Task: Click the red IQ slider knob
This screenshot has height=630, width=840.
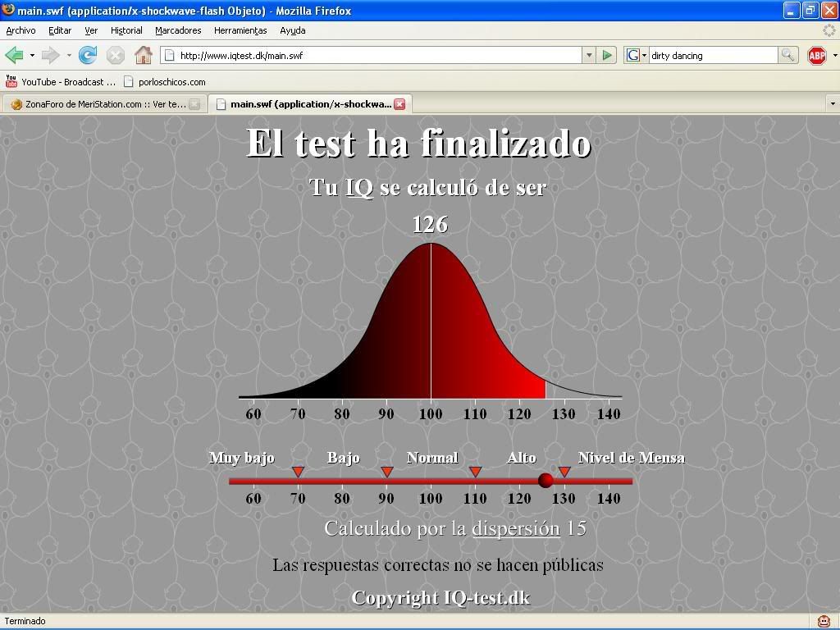Action: pos(546,481)
